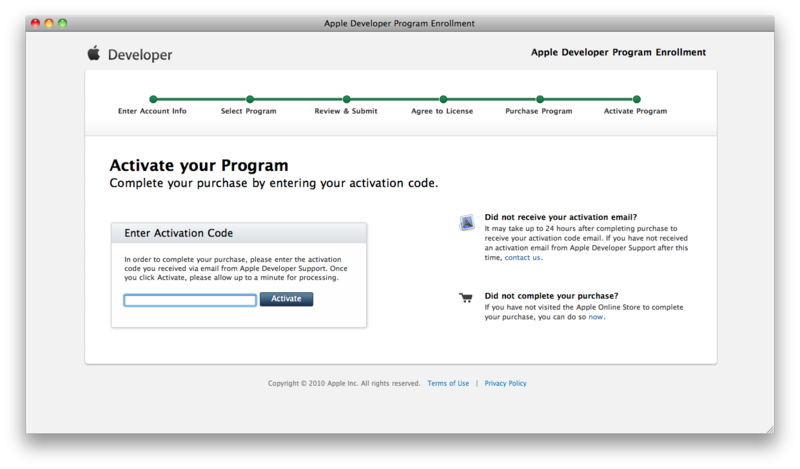This screenshot has height=469, width=800.
Task: Select the Enter Account Info step marker
Action: pos(153,99)
